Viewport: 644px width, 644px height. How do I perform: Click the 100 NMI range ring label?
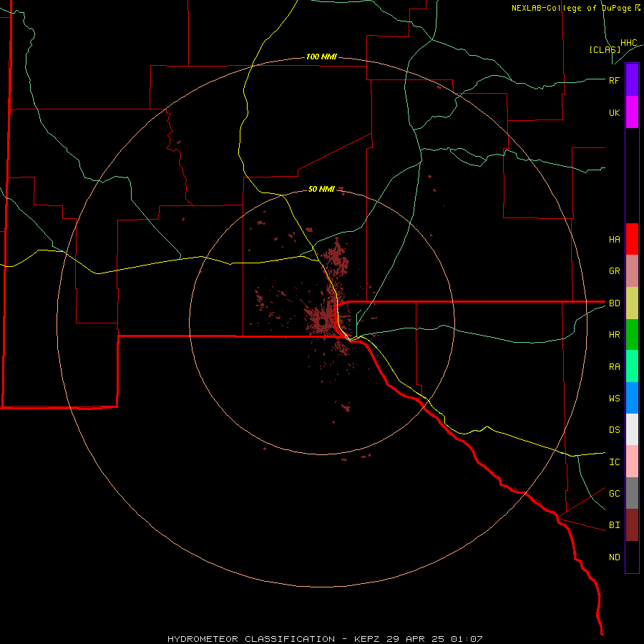point(321,57)
